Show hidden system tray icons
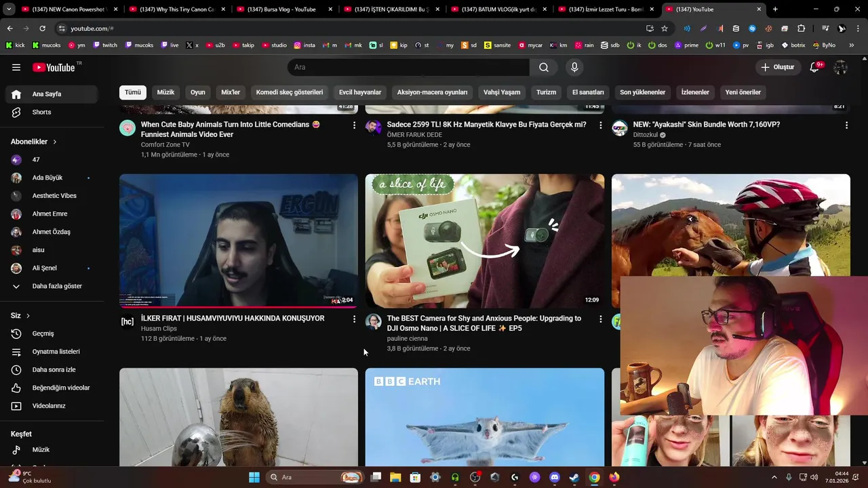This screenshot has width=868, height=488. 774,477
